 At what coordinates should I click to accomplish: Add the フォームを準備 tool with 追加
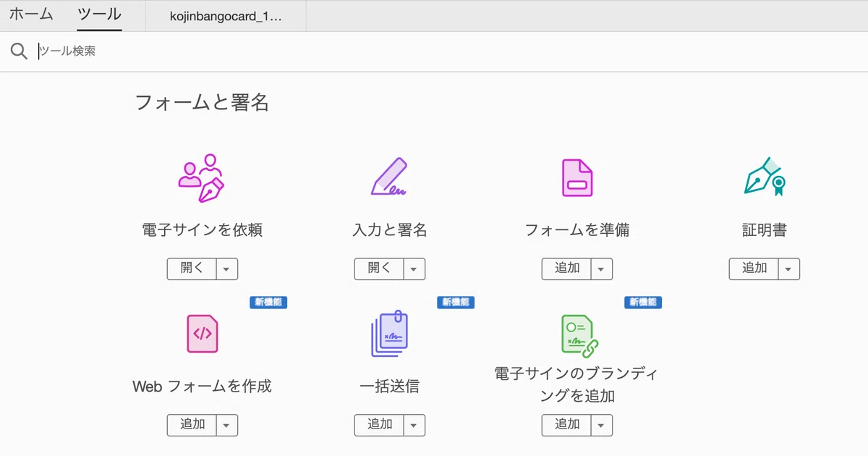pyautogui.click(x=566, y=269)
